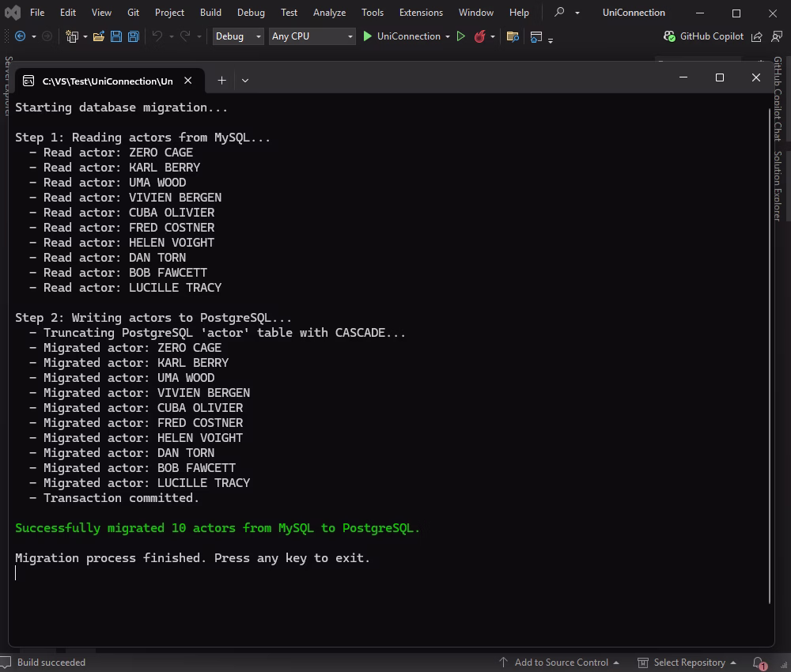Open the toolbar overflow options arrow
The width and height of the screenshot is (791, 672).
pyautogui.click(x=551, y=40)
